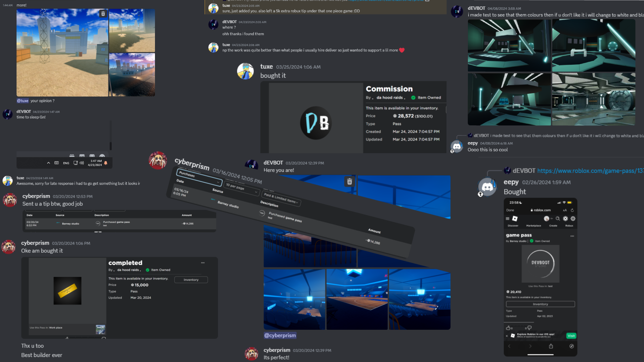Click @cyberprism mention under arena images

[x=280, y=336]
